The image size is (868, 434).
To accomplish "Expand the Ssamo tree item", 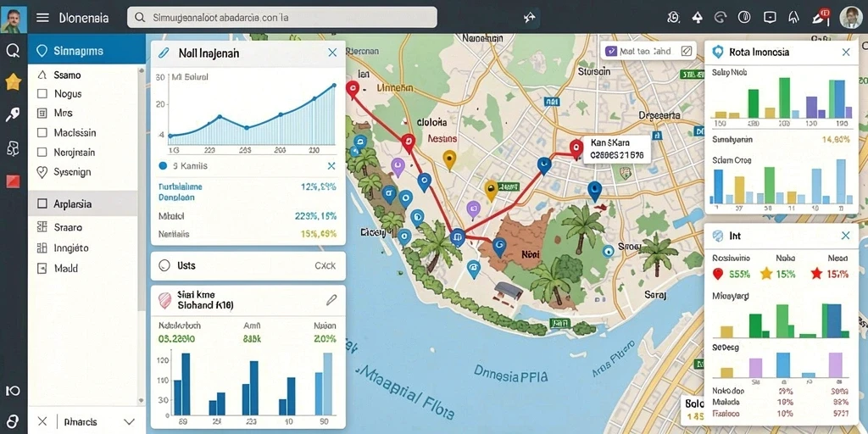I will [42, 75].
